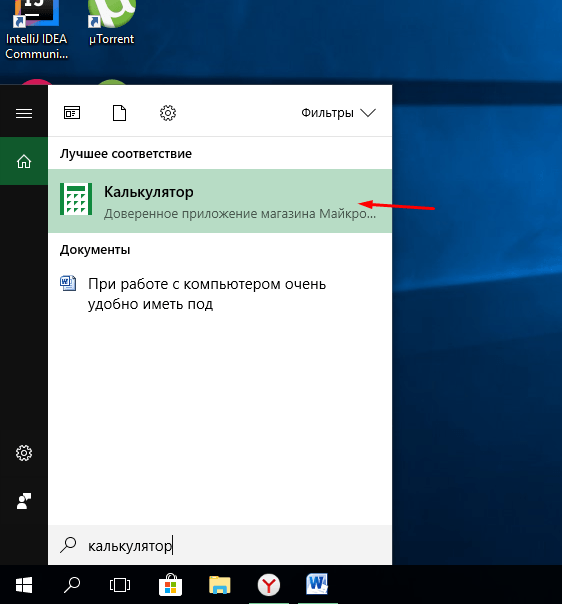The width and height of the screenshot is (562, 604).
Task: Open the Калькулятор best match result
Action: tap(220, 201)
